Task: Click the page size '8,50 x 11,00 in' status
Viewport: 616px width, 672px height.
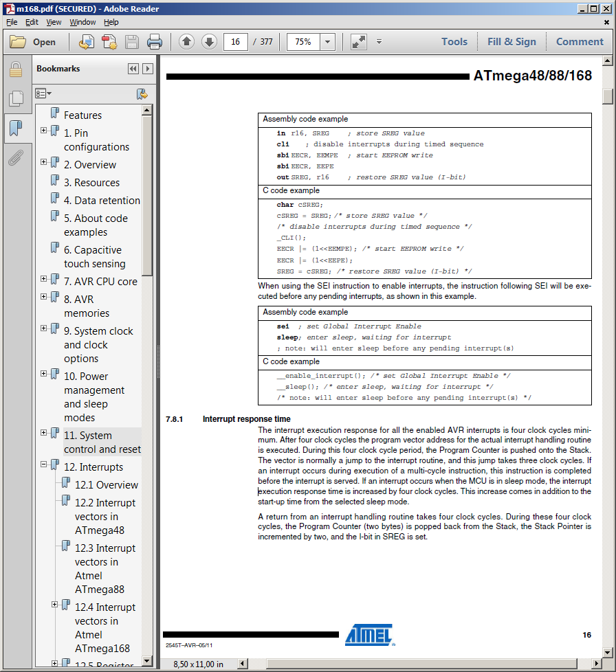Action: click(198, 664)
